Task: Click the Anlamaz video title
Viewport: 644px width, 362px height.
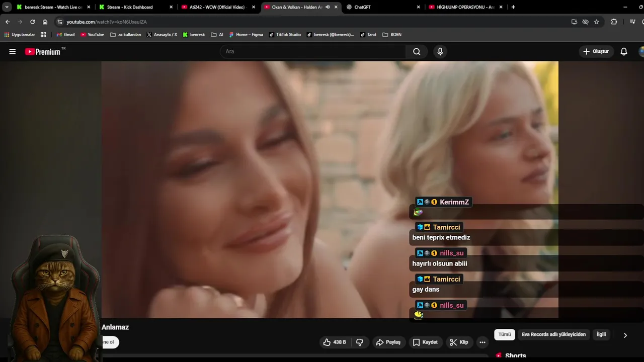Action: [115, 327]
